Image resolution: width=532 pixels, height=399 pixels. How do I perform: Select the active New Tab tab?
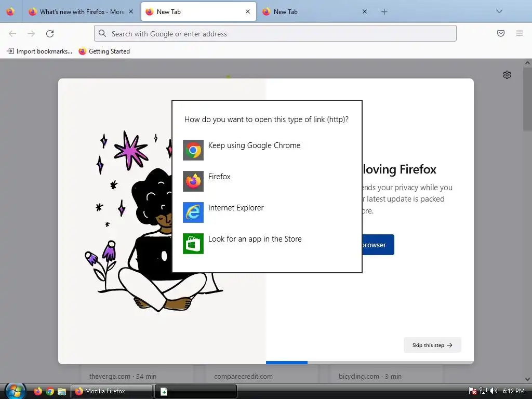click(198, 12)
